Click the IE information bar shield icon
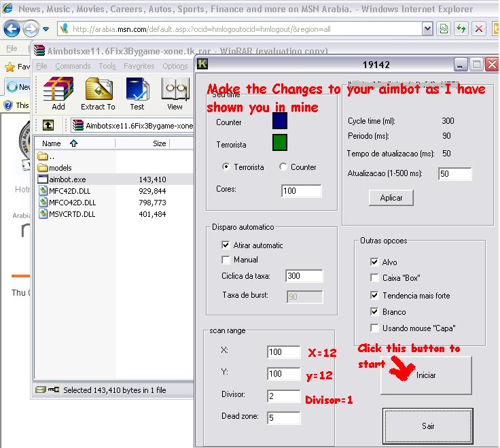500x448 pixels. pos(8,105)
